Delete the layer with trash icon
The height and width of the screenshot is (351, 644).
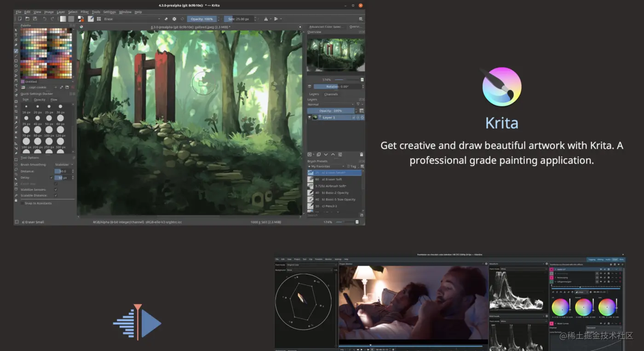click(x=362, y=155)
